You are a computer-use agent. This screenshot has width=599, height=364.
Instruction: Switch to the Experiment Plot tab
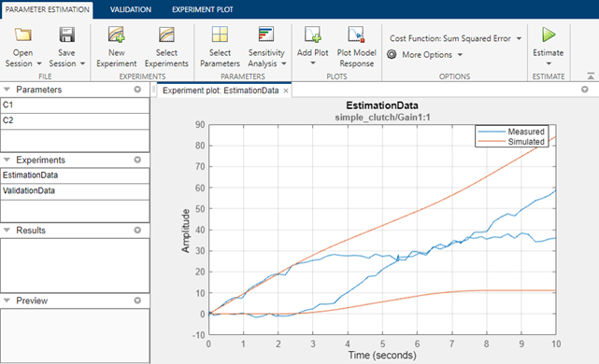click(x=203, y=9)
